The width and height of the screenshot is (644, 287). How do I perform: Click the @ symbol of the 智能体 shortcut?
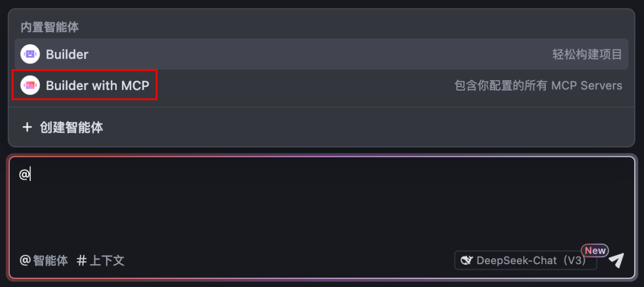[25, 260]
